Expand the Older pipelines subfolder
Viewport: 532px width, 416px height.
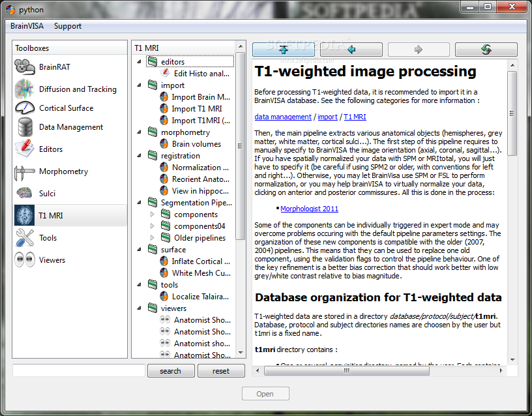[x=152, y=237]
